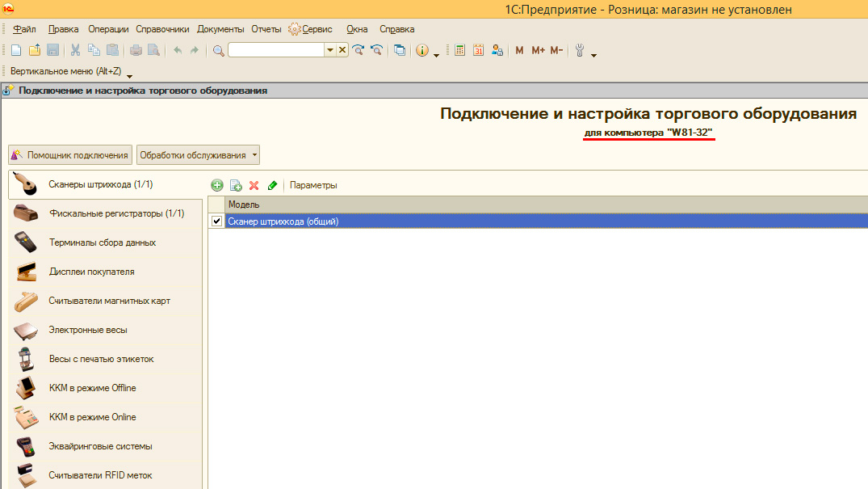
Task: Click the new document toolbar icon
Action: click(x=16, y=50)
